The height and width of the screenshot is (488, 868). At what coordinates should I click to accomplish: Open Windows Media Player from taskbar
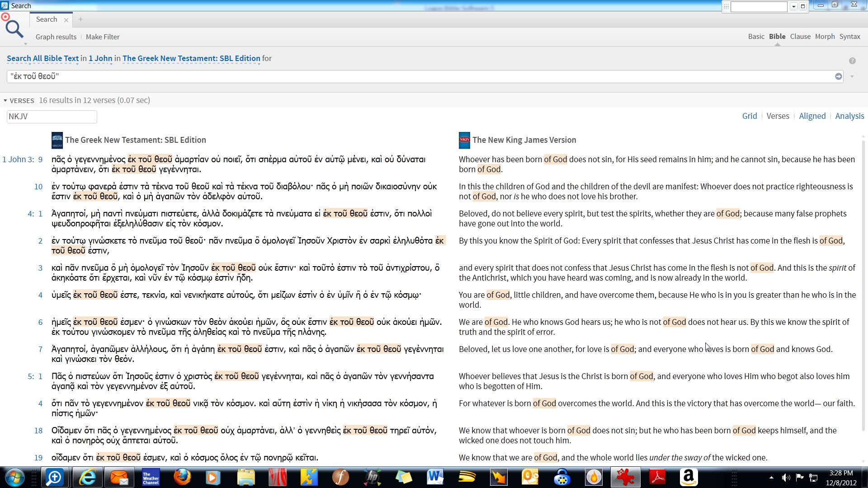coord(213,477)
